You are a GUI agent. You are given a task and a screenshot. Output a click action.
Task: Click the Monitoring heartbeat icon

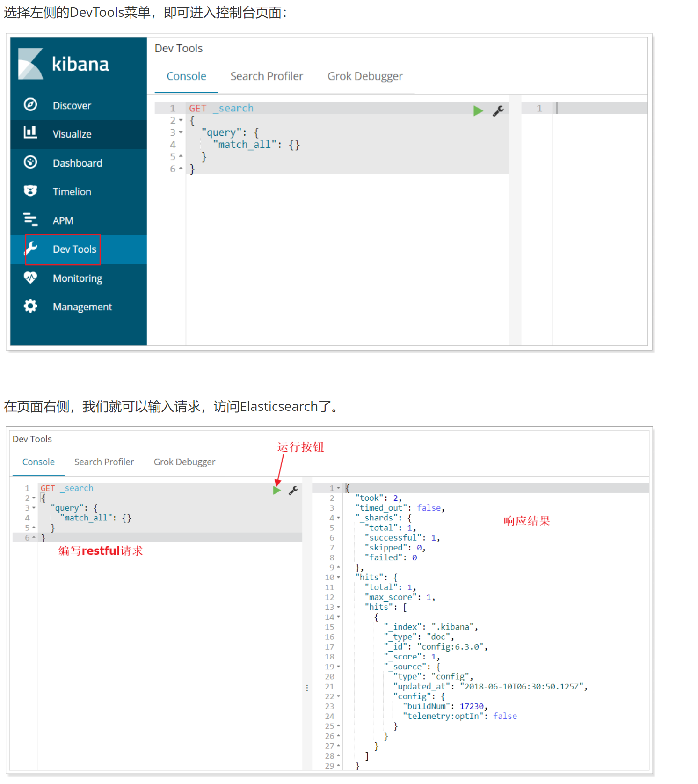[30, 278]
